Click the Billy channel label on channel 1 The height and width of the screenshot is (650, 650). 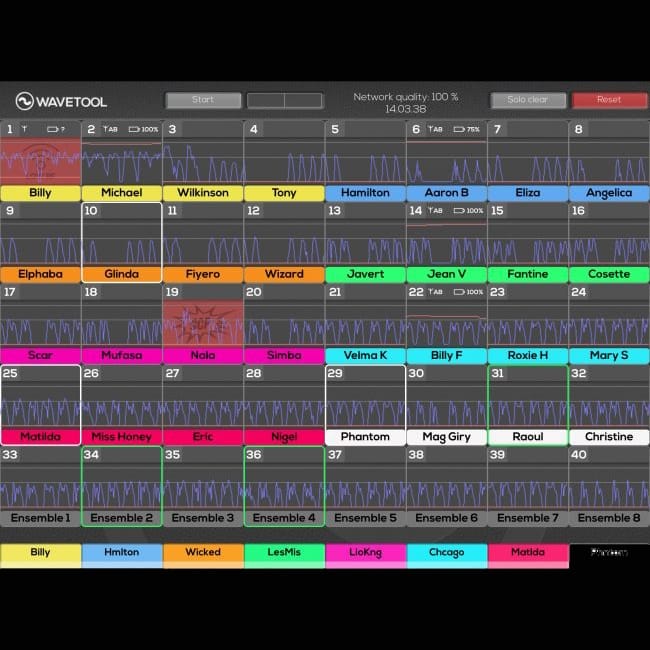(x=41, y=193)
